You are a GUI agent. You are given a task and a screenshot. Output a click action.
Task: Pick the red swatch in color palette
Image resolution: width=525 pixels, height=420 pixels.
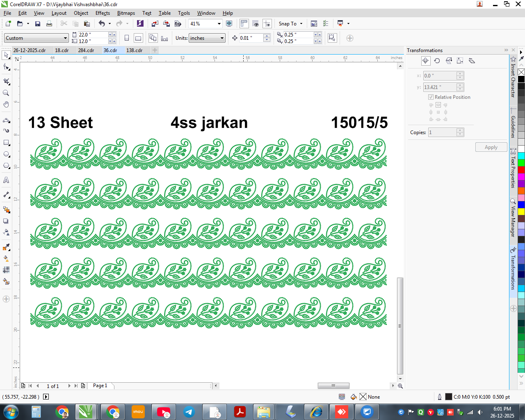tap(521, 169)
